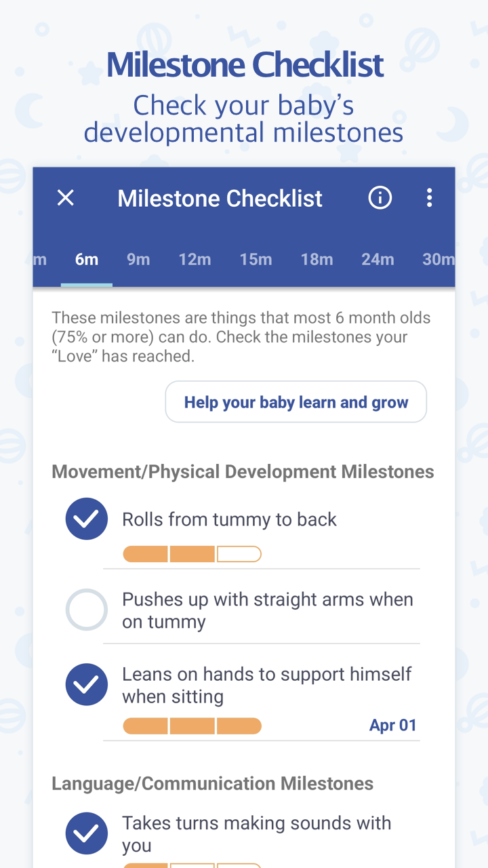Open the three-dot overflow menu
Image resolution: width=488 pixels, height=868 pixels.
[x=429, y=198]
